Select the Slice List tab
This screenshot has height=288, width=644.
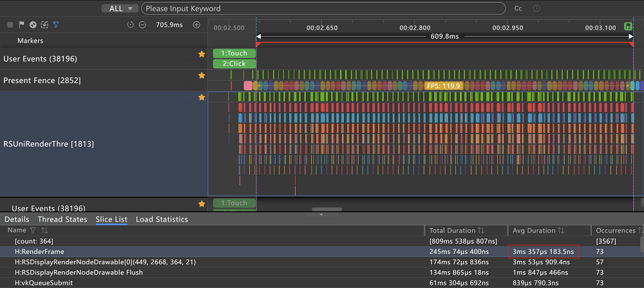click(111, 220)
